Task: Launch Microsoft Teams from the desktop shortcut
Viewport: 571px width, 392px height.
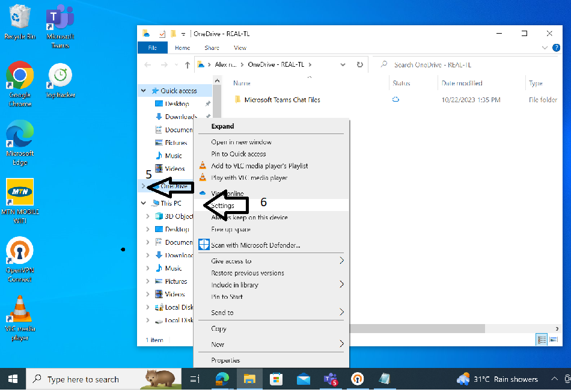Action: 60,26
